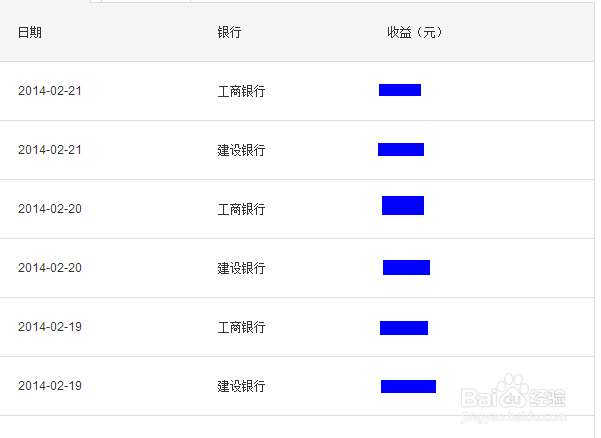Click the 日期 column header
The width and height of the screenshot is (601, 438).
30,32
